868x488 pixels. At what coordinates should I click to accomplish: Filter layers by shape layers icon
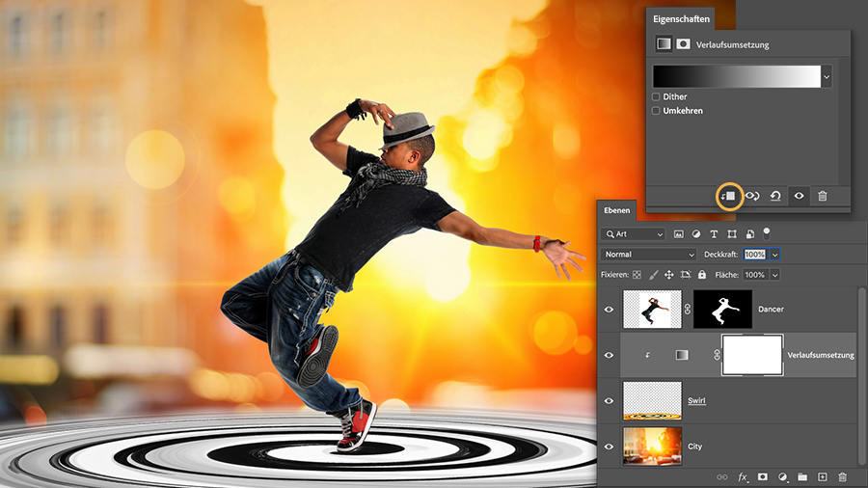click(732, 234)
